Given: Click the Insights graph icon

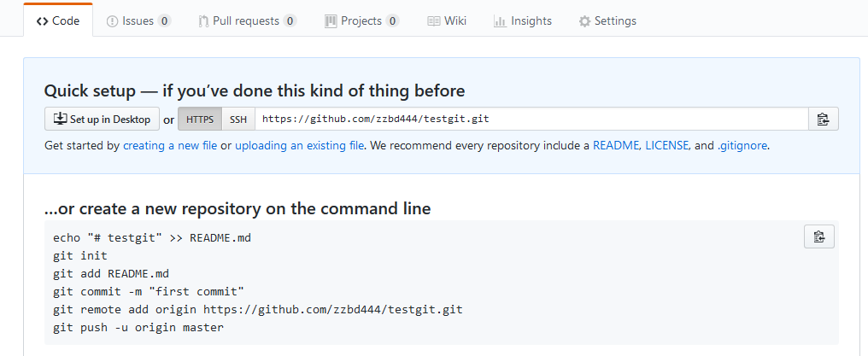Looking at the screenshot, I should [x=500, y=21].
